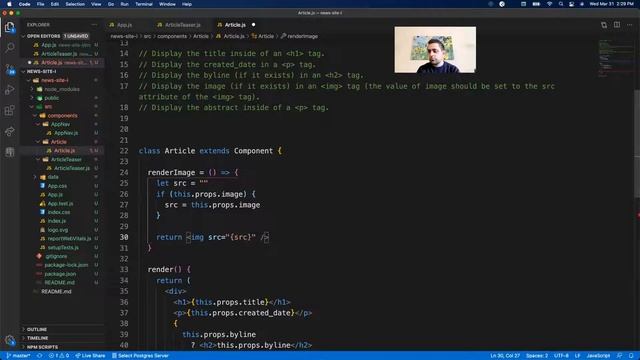Open macOS Spotlight search icon
The image size is (640, 360).
coord(561,4)
